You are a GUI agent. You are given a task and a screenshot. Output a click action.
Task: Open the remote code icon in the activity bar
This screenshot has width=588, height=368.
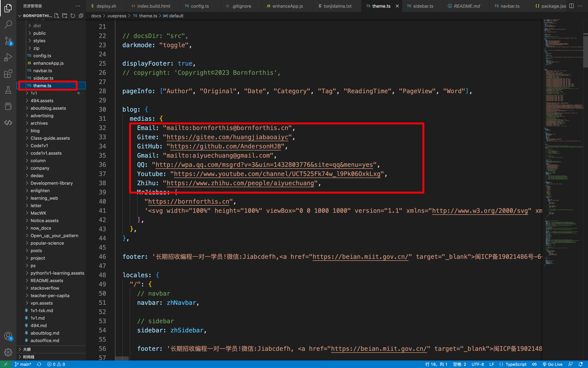pyautogui.click(x=8, y=123)
